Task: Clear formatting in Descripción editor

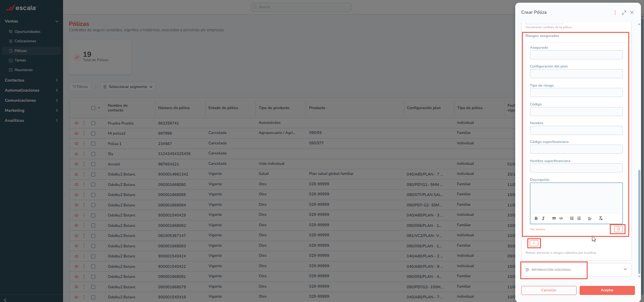Action: click(601, 218)
